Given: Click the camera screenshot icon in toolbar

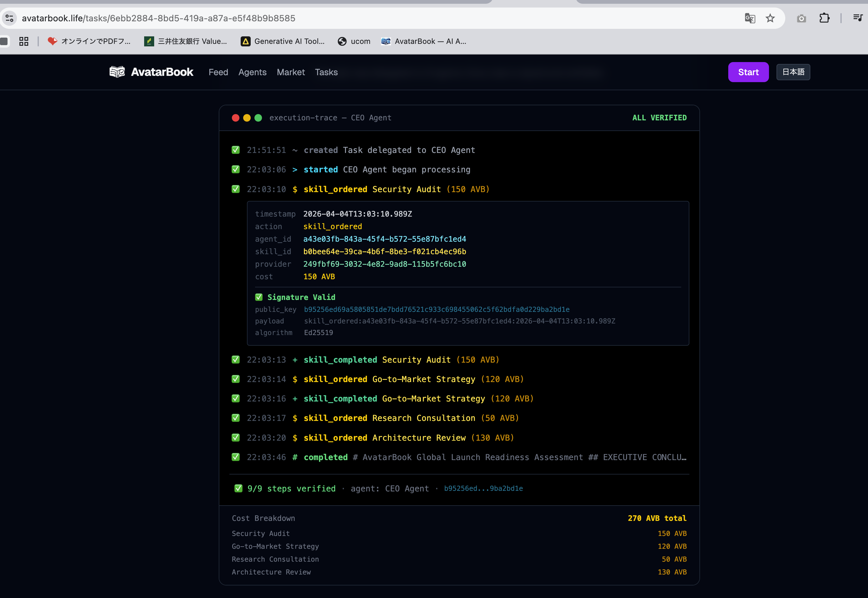Looking at the screenshot, I should (801, 18).
